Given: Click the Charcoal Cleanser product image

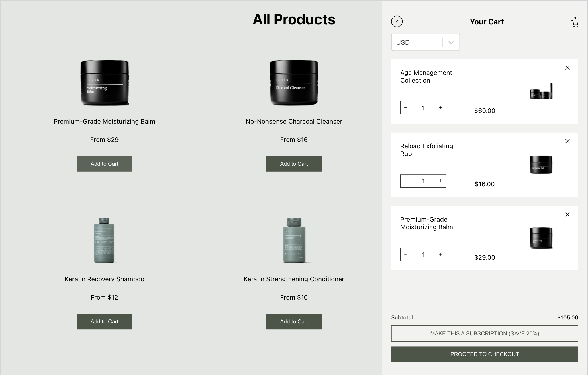Looking at the screenshot, I should coord(294,83).
